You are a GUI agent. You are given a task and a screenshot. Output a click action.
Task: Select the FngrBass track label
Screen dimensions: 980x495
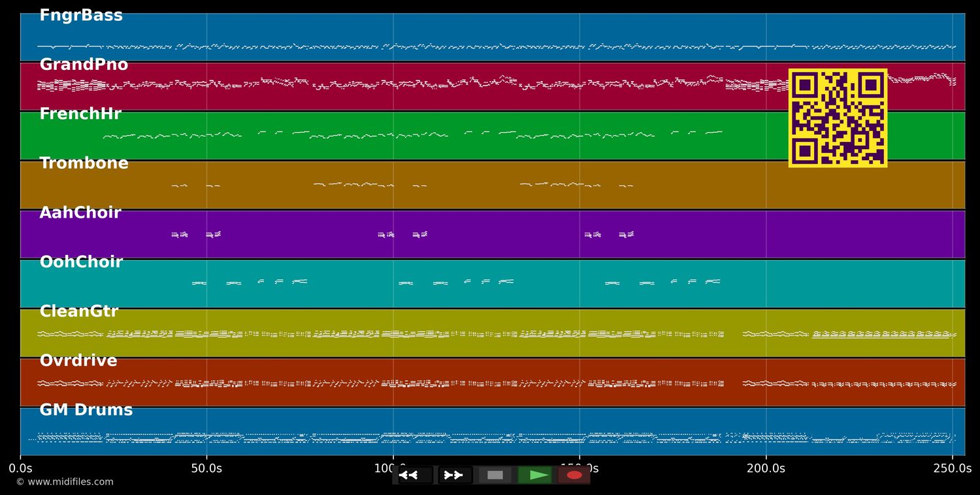[x=81, y=16]
